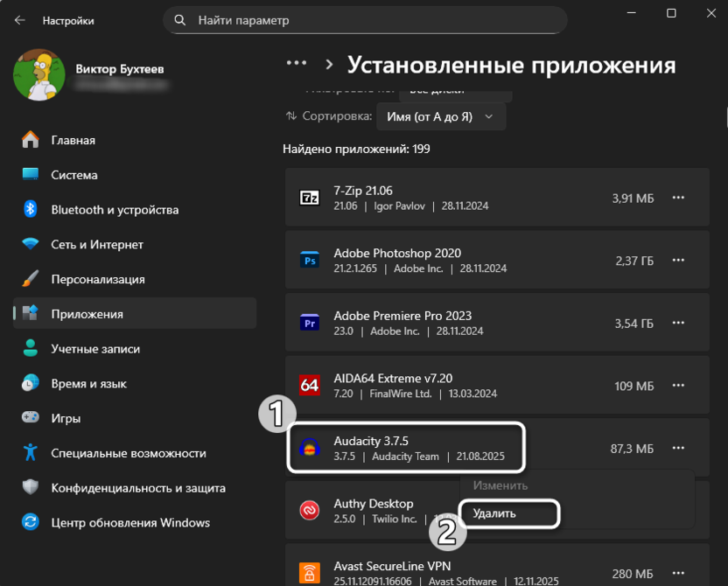Click the AIDA64 Extreme app icon

pyautogui.click(x=309, y=384)
